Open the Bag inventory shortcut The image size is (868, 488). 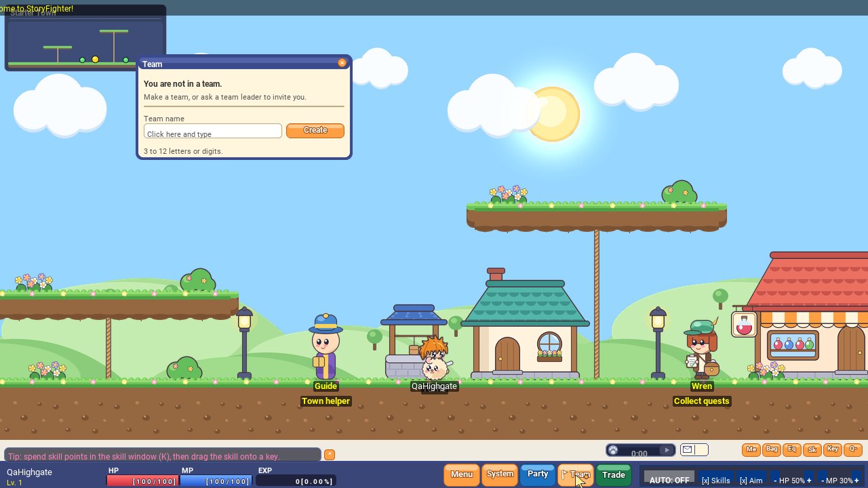pos(771,449)
